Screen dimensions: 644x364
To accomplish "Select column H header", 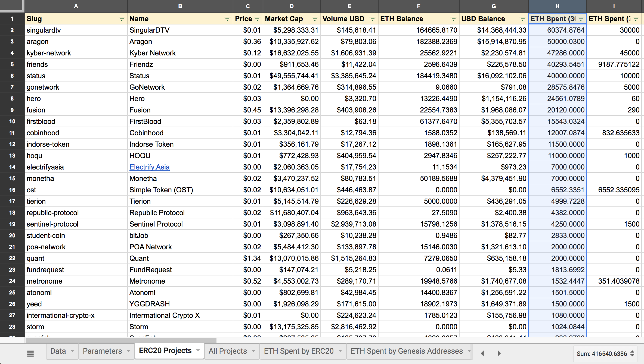I will 557,6.
